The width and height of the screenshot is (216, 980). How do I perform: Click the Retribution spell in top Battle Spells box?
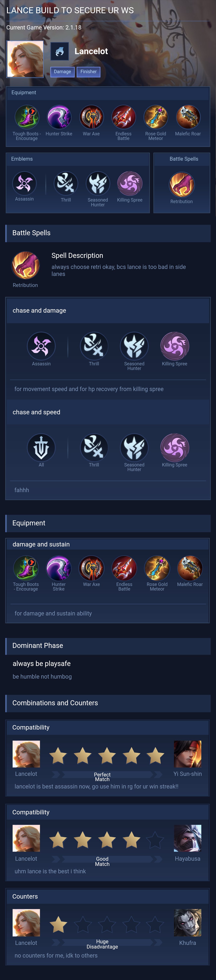[181, 184]
